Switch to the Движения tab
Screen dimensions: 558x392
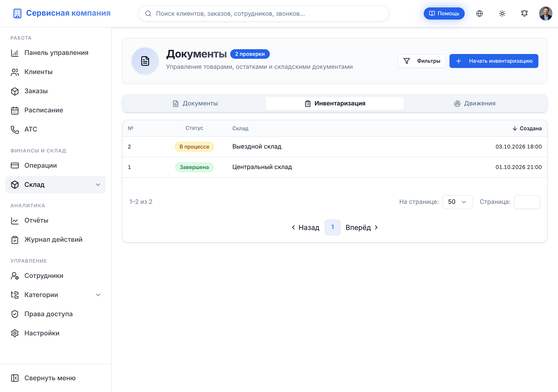pyautogui.click(x=475, y=103)
